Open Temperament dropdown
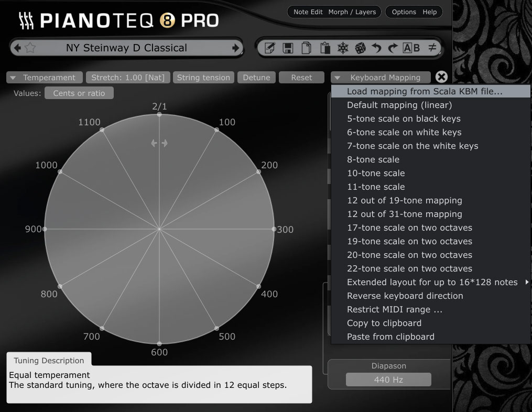 45,78
